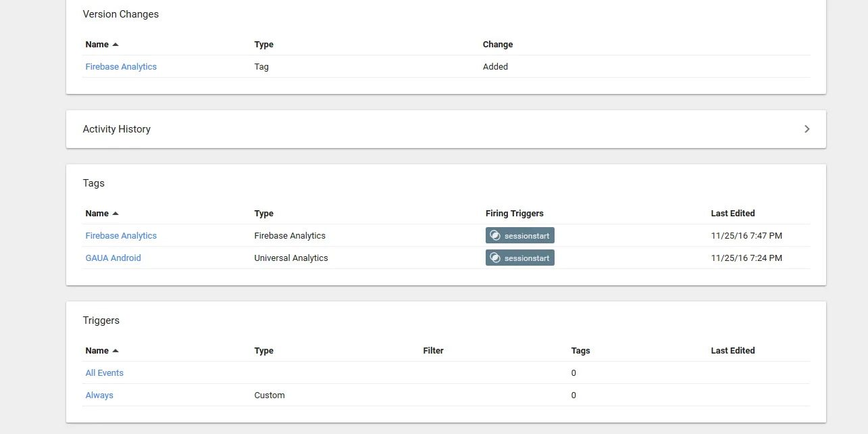Sort Tags table by Type column header
Image resolution: width=868 pixels, height=434 pixels.
click(x=263, y=214)
